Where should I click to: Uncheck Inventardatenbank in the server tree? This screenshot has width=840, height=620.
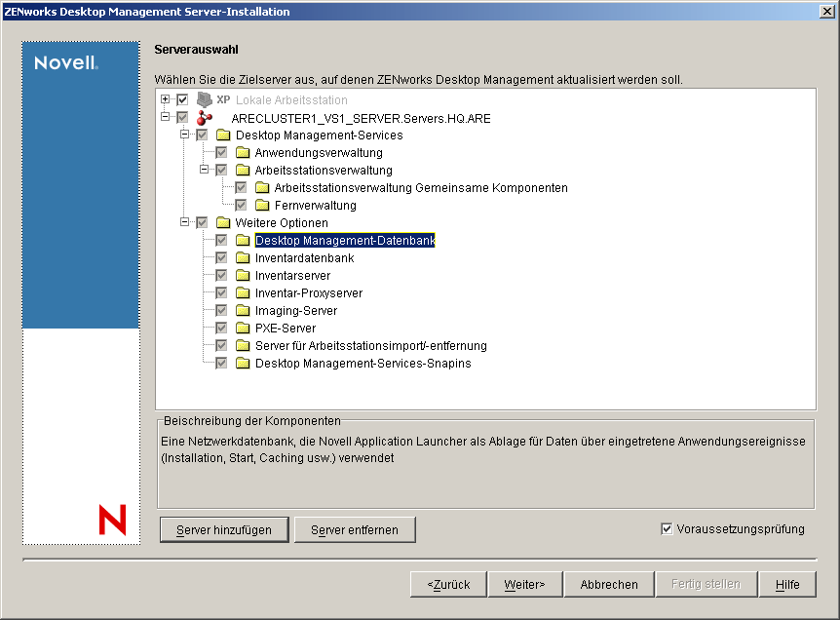pos(221,256)
